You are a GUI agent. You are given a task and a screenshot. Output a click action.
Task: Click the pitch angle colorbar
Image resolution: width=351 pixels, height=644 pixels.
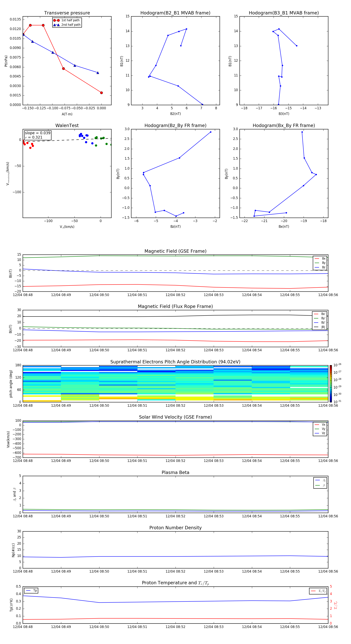[331, 384]
